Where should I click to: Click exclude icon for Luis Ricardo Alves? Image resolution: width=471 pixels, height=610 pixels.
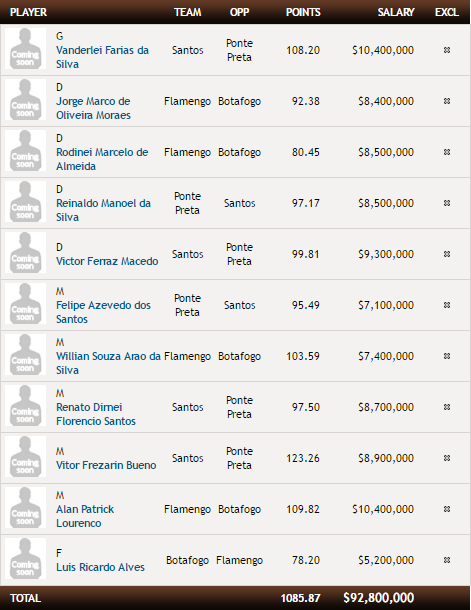(x=447, y=560)
